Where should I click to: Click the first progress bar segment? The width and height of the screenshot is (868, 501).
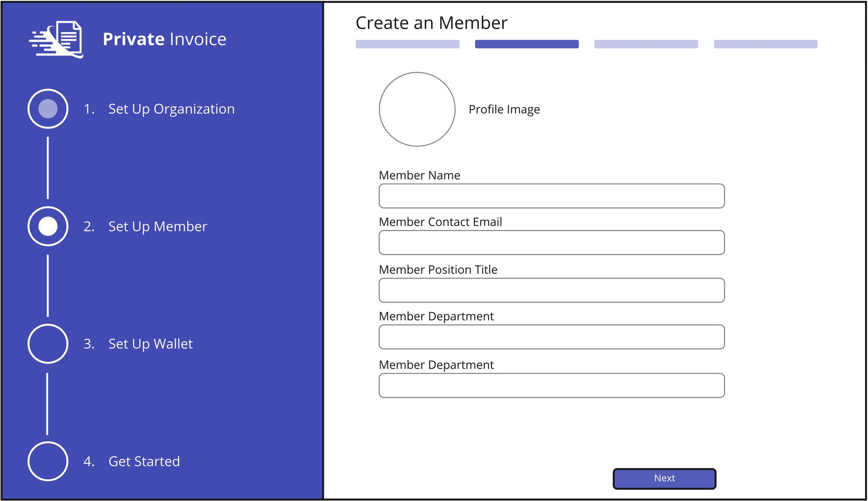[408, 44]
